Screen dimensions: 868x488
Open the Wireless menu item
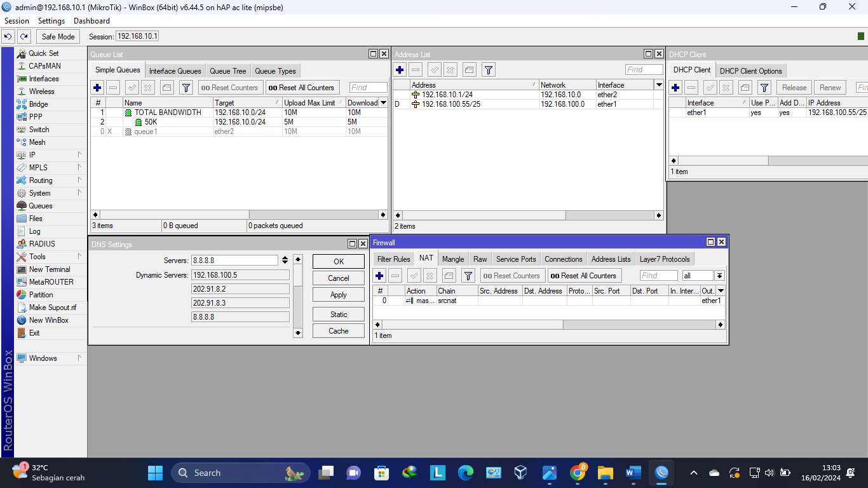(x=42, y=91)
